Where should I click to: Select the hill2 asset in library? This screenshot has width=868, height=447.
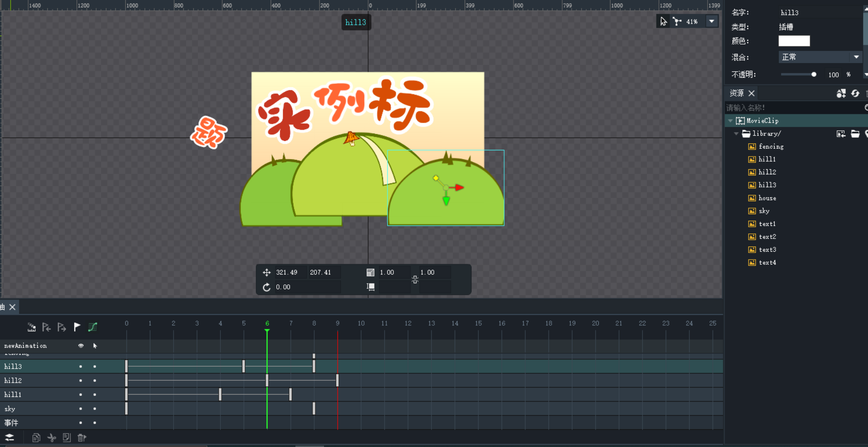click(x=767, y=172)
